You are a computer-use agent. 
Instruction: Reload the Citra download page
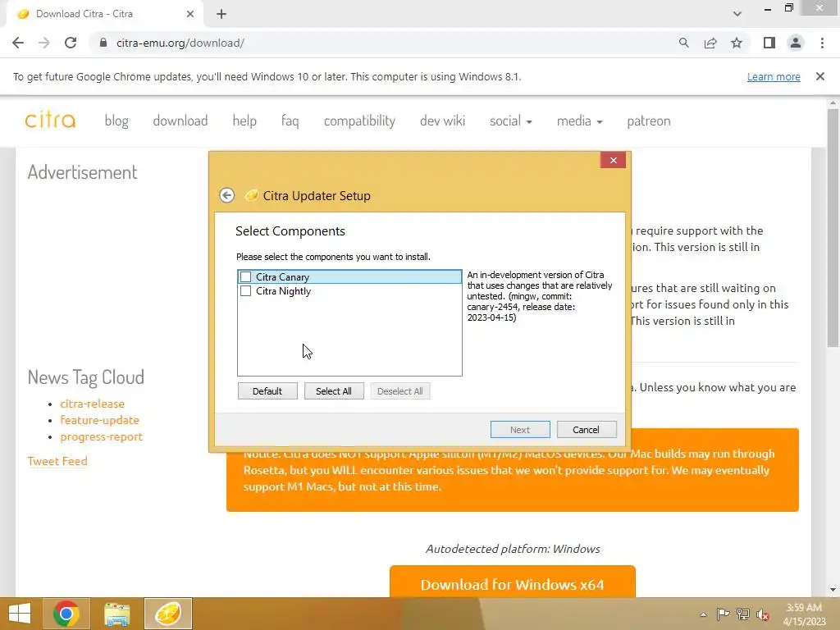[x=71, y=43]
